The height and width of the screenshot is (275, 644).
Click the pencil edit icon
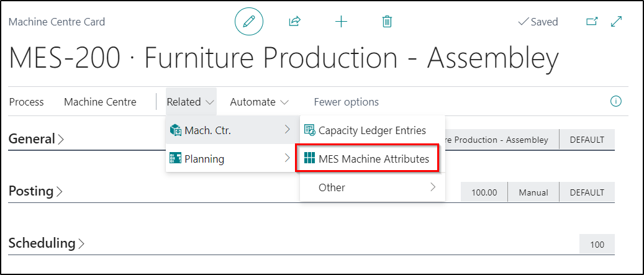tap(248, 21)
